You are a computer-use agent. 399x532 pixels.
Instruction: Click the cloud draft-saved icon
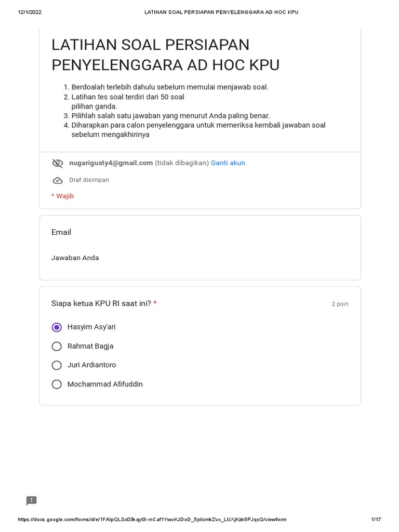[x=58, y=180]
